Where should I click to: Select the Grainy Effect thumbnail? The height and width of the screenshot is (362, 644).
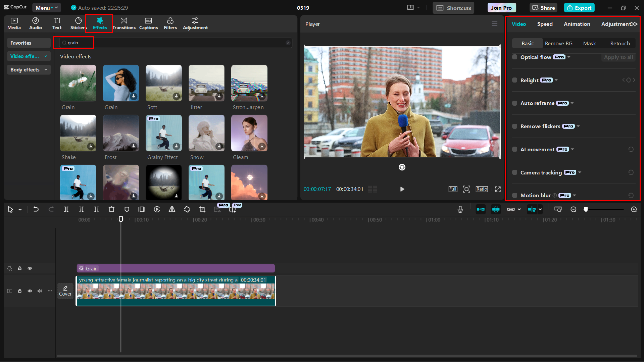(x=163, y=133)
